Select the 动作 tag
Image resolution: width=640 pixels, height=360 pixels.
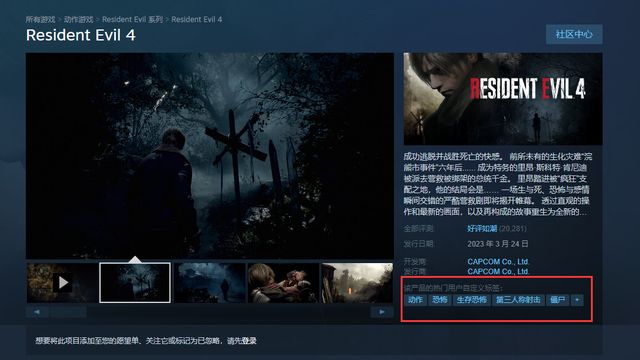416,300
